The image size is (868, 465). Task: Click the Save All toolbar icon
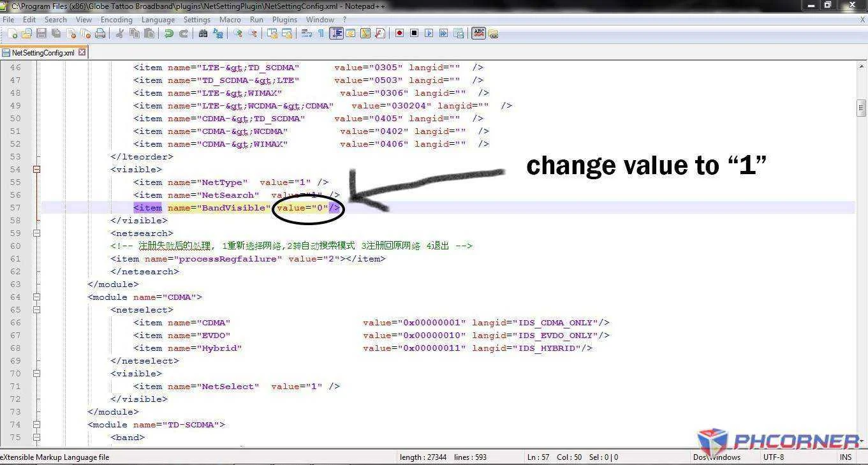pyautogui.click(x=56, y=33)
